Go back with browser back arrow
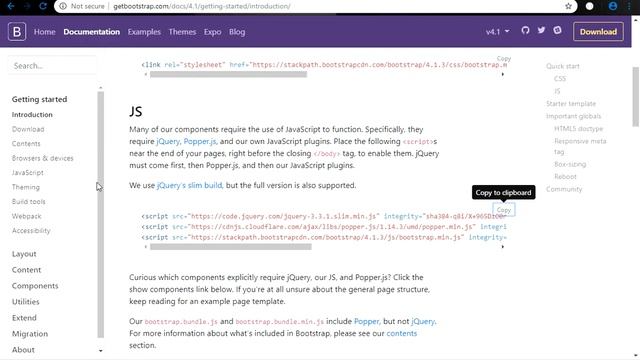 coord(11,6)
